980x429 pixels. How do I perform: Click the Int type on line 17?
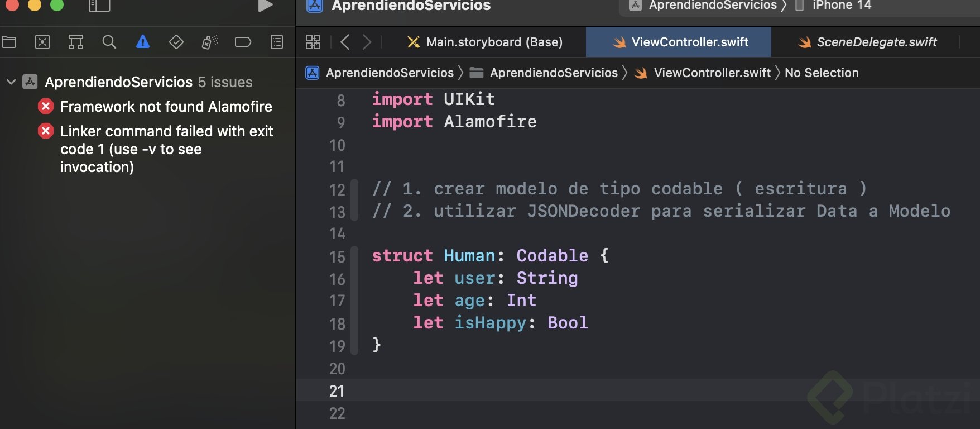[x=521, y=301]
